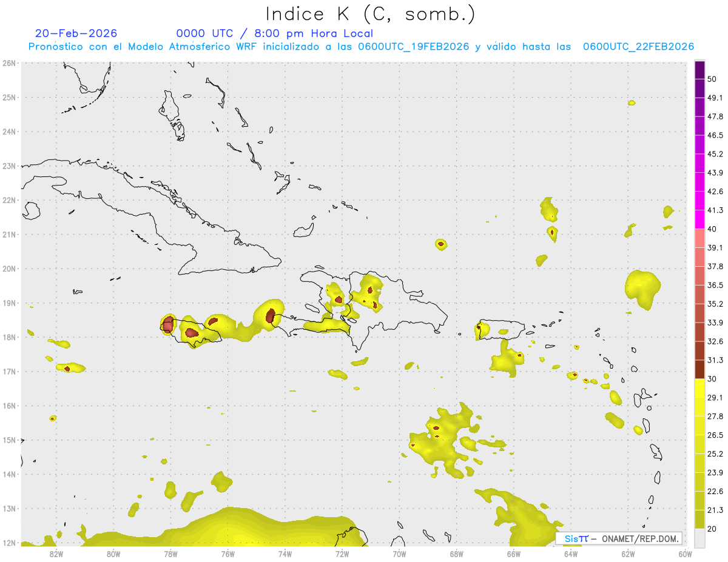Click the 16N latitude label

pos(9,406)
